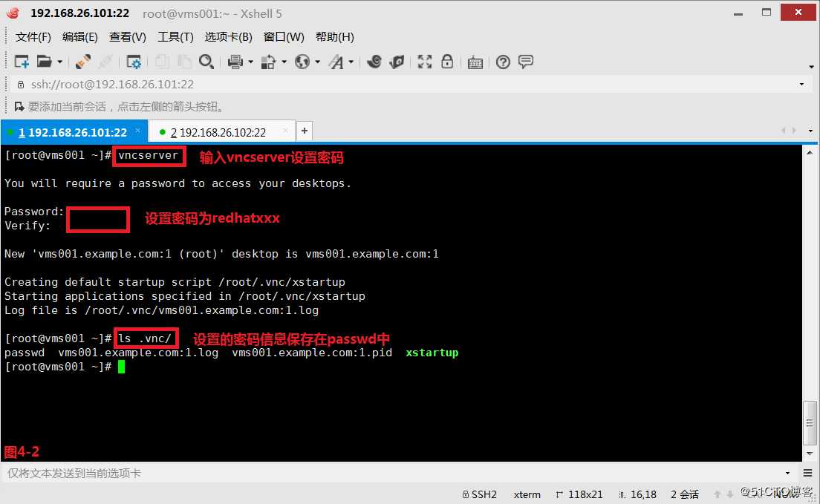The height and width of the screenshot is (504, 820).
Task: Click the Help question mark icon
Action: point(503,62)
